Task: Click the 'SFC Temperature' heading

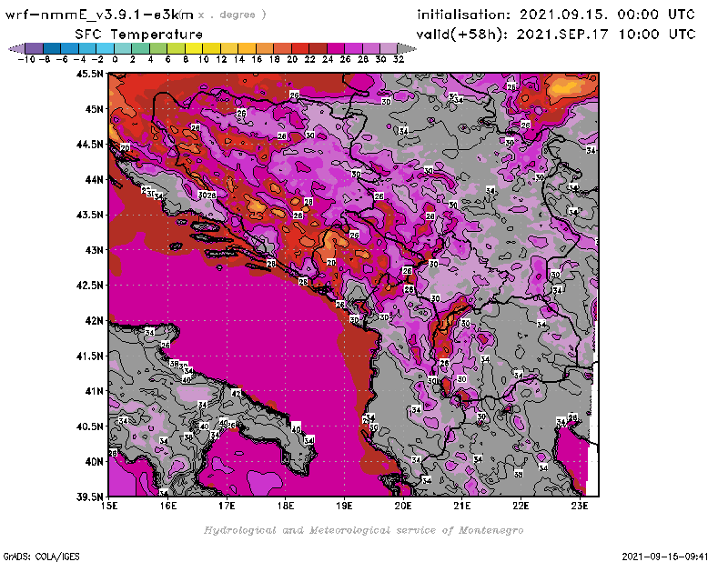Action: 139,35
